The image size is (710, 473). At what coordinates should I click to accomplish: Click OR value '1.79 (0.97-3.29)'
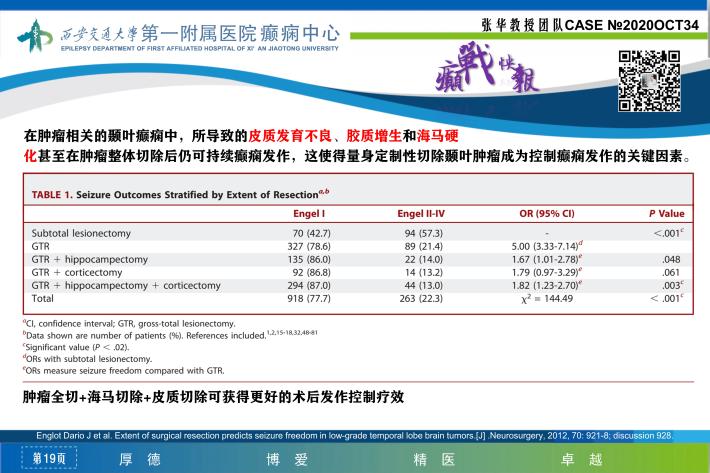pos(547,272)
